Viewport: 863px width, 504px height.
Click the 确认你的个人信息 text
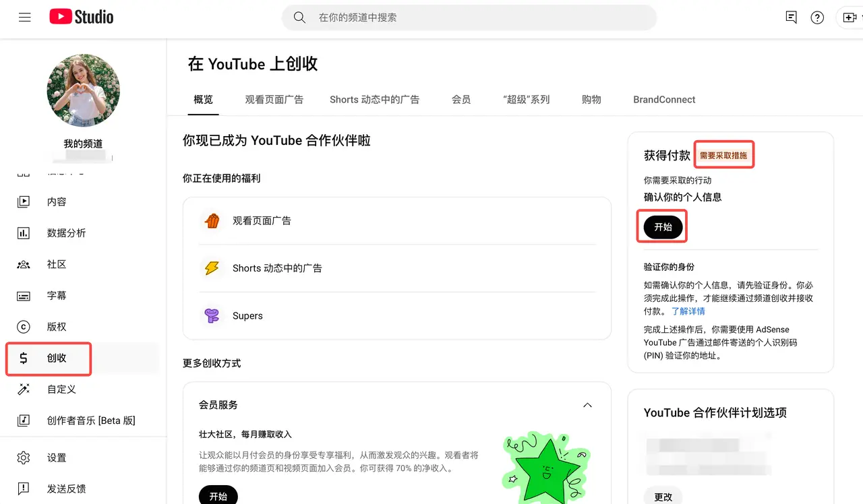(x=683, y=197)
